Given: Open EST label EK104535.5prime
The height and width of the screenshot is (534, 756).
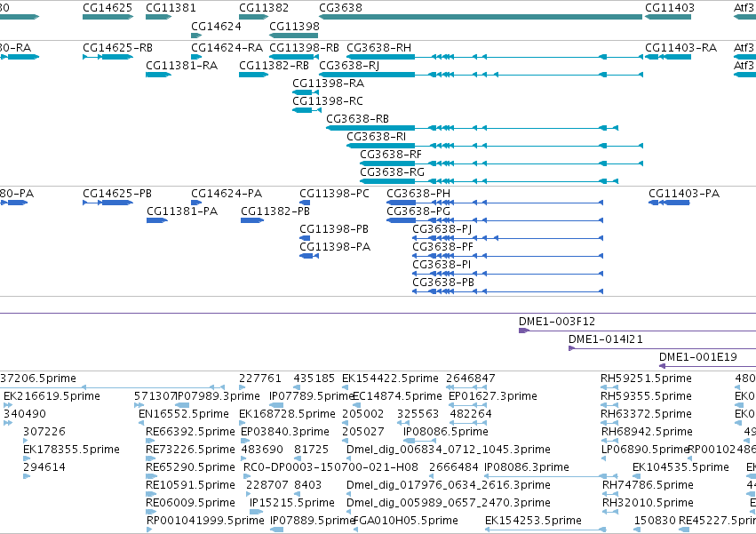Looking at the screenshot, I should coord(680,467).
